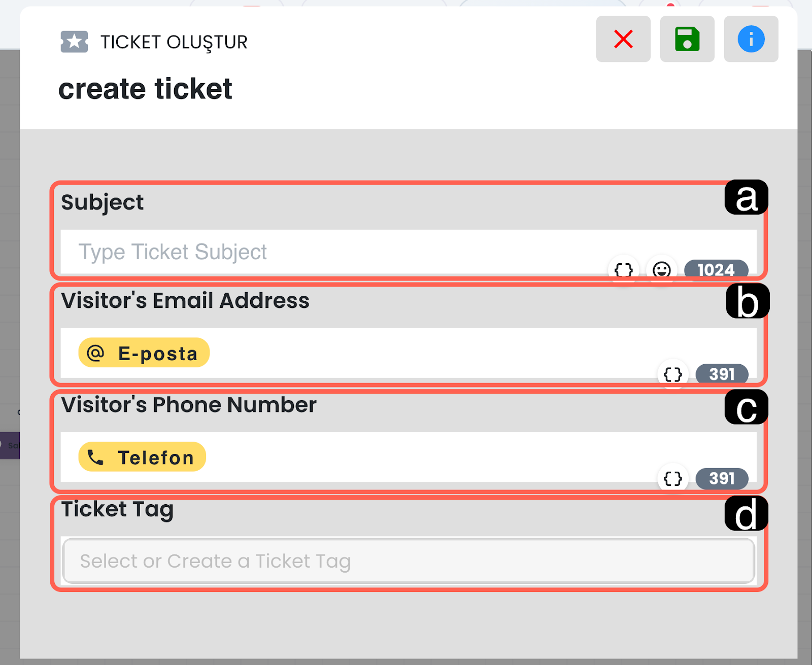Screen dimensions: 812x665
Task: Click the 'Ticket Tag' label
Action: (117, 509)
